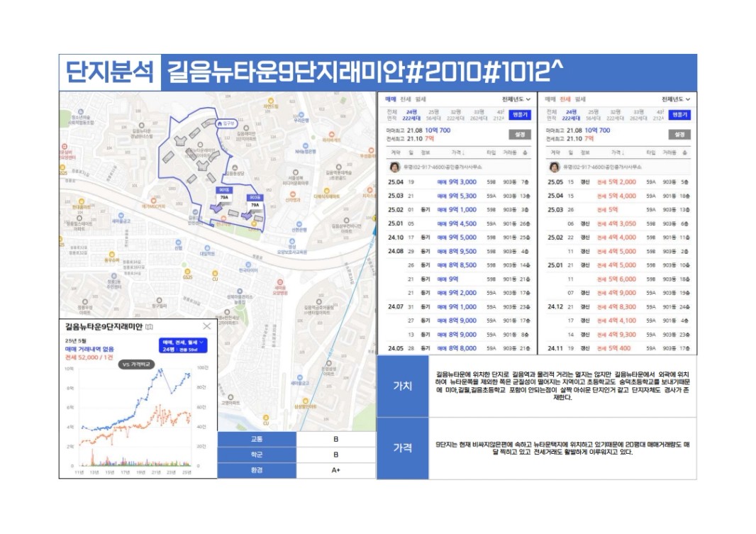This screenshot has height=534, width=756.
Task: Click the NH농협은행 map icon
Action: tap(305, 145)
